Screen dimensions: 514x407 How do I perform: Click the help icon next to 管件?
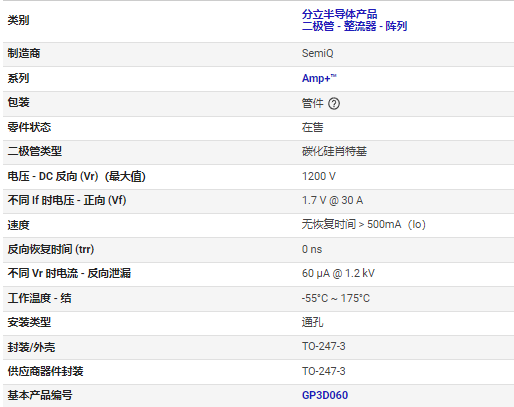(334, 104)
